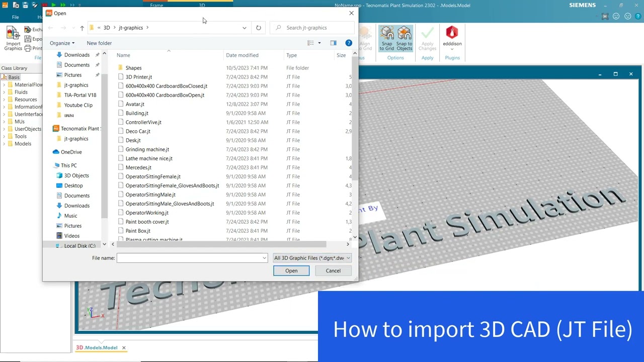Select OperatorSittingFemale_GlovesAndBoots.jt file
This screenshot has width=644, height=362.
172,186
